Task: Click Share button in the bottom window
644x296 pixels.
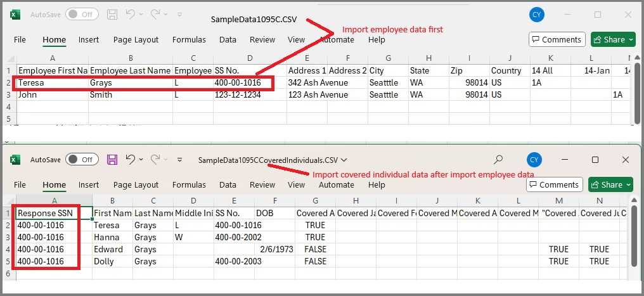Action: click(607, 185)
